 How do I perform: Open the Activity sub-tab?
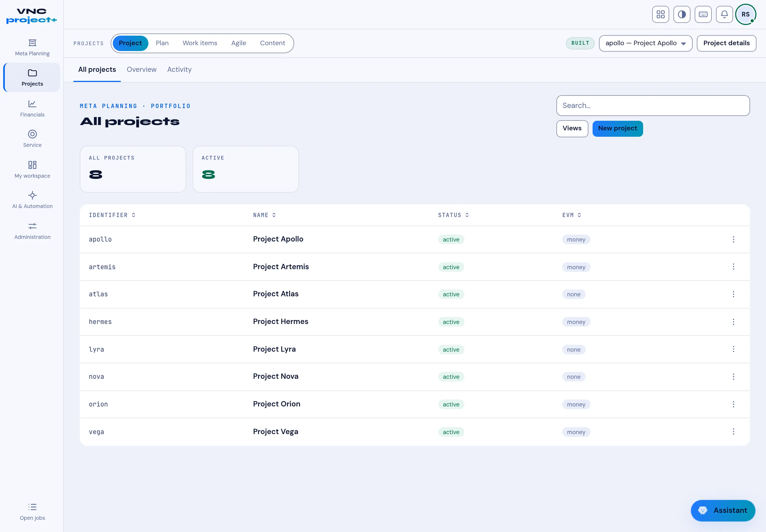coord(179,70)
